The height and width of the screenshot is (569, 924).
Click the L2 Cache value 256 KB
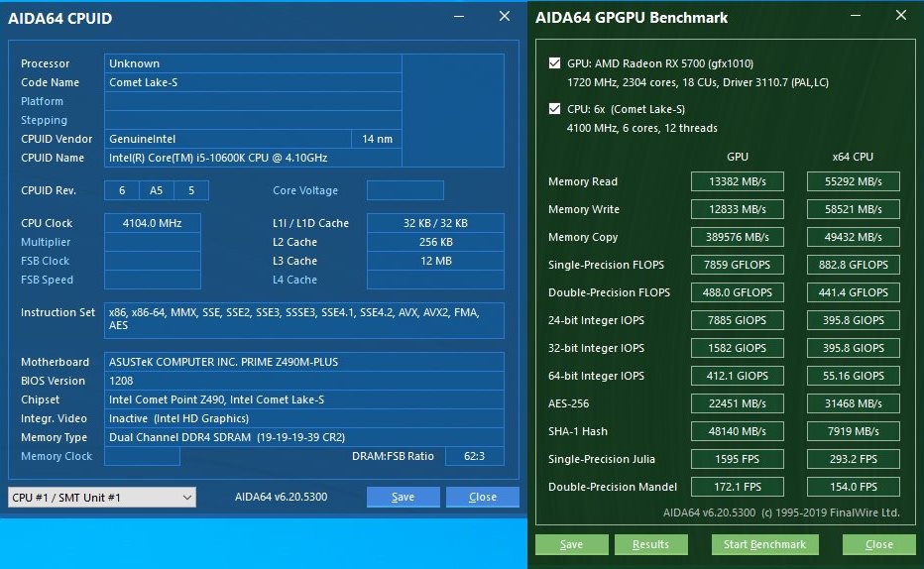(x=435, y=242)
